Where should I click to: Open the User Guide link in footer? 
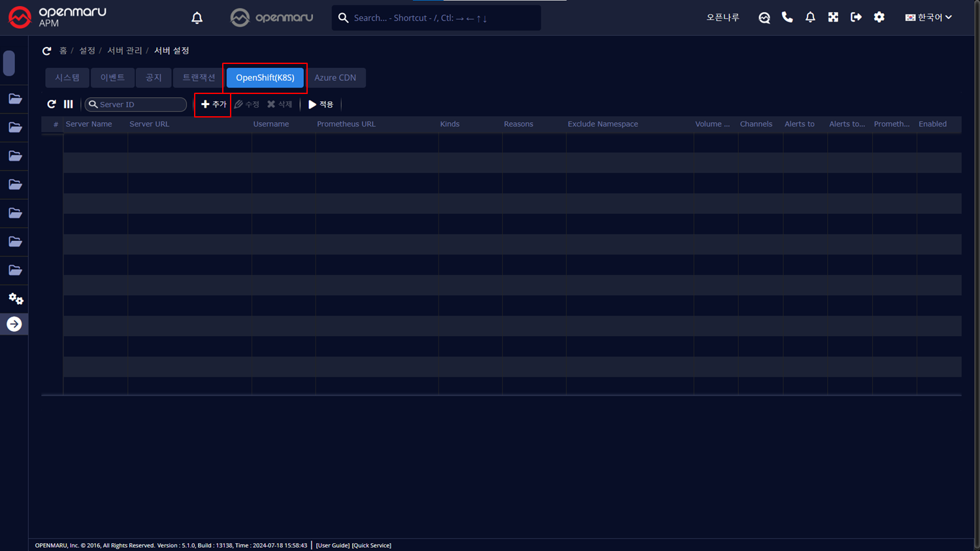pyautogui.click(x=333, y=545)
